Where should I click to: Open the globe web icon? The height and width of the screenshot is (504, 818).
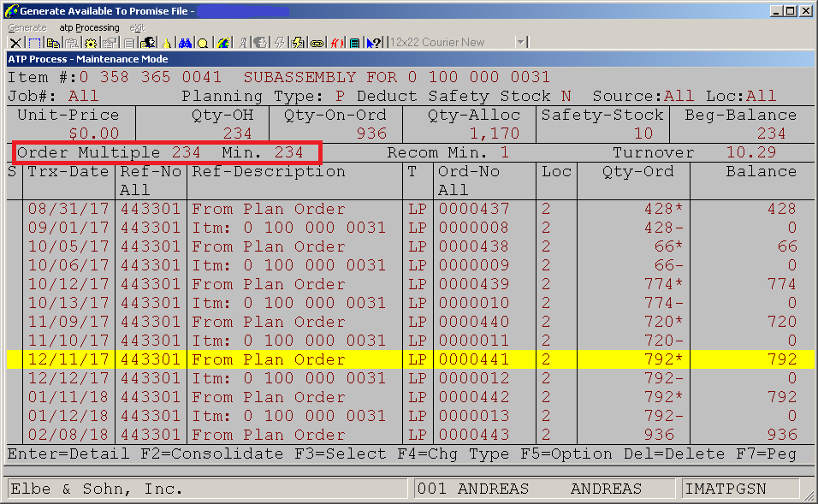[x=223, y=44]
